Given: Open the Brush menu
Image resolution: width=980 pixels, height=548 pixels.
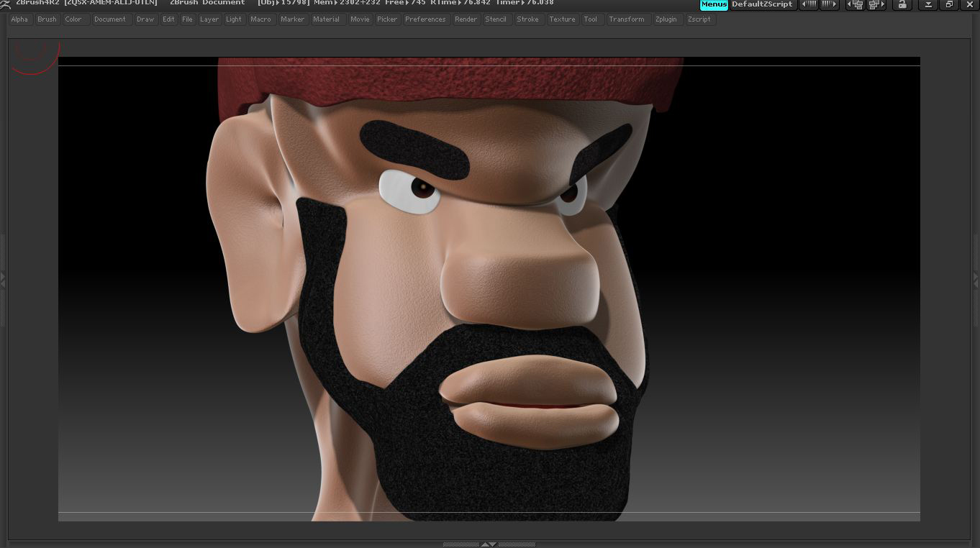Looking at the screenshot, I should (47, 19).
